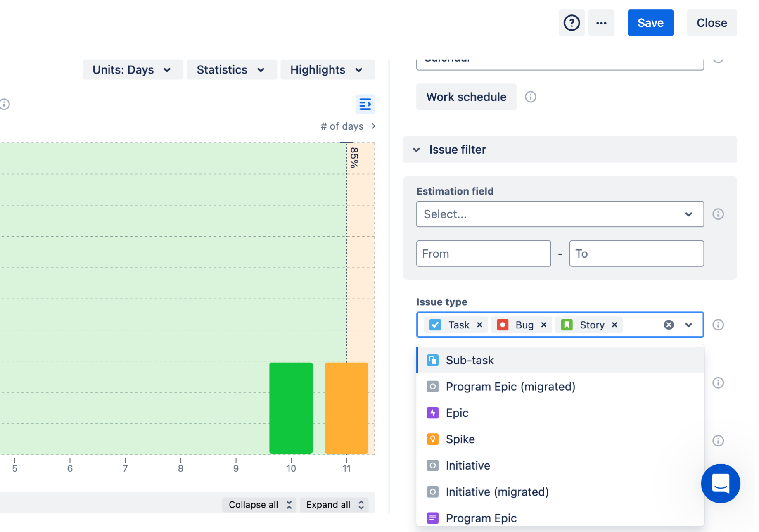Click the info icon beside the Issue type field
The height and width of the screenshot is (532, 759).
pyautogui.click(x=718, y=325)
